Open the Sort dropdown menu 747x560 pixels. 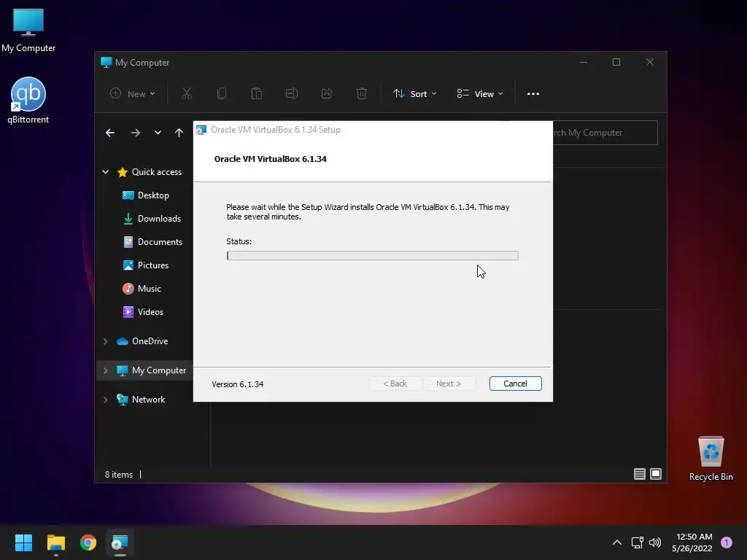[x=414, y=94]
